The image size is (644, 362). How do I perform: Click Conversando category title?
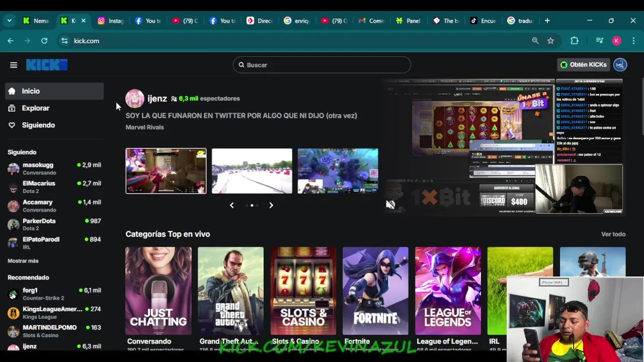click(x=149, y=341)
